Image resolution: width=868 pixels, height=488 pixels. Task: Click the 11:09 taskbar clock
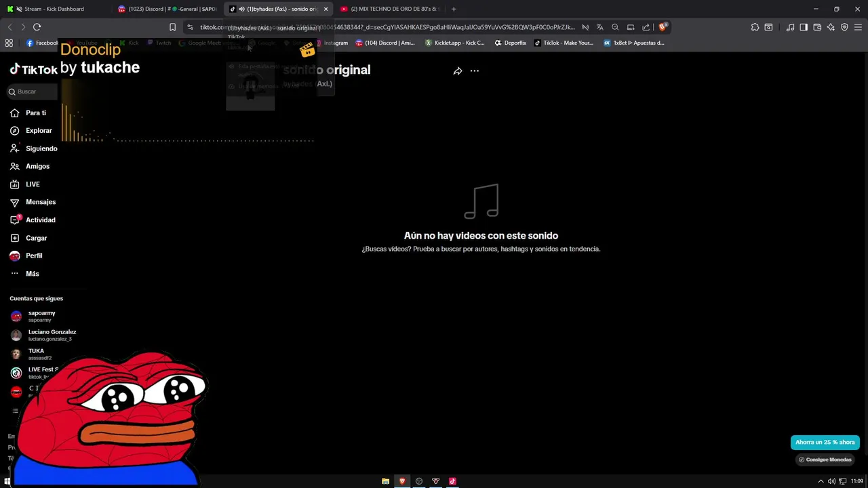pos(857,481)
